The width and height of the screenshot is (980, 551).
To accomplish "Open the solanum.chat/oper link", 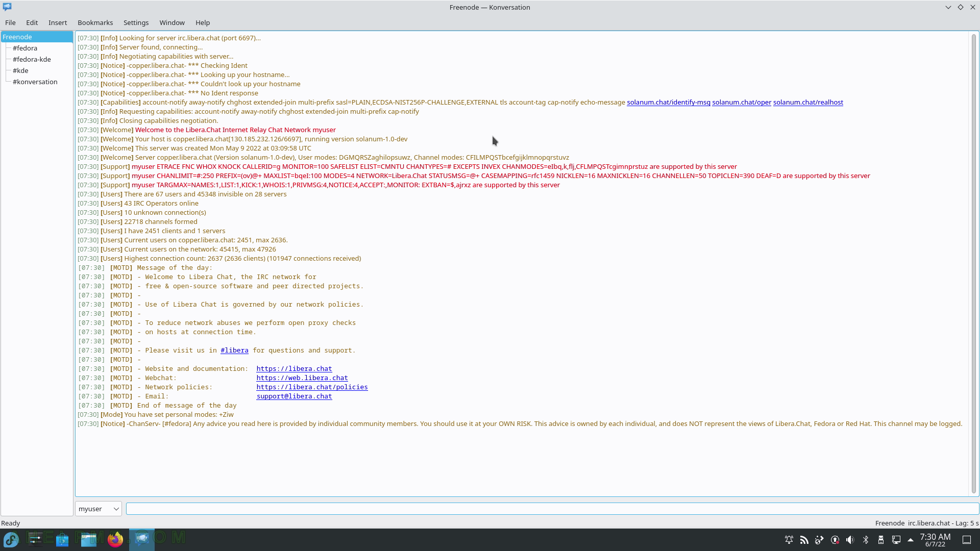I will [741, 102].
